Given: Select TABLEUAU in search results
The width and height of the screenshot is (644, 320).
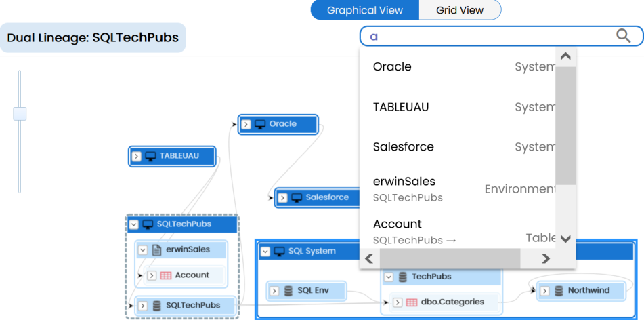Looking at the screenshot, I should [458, 107].
